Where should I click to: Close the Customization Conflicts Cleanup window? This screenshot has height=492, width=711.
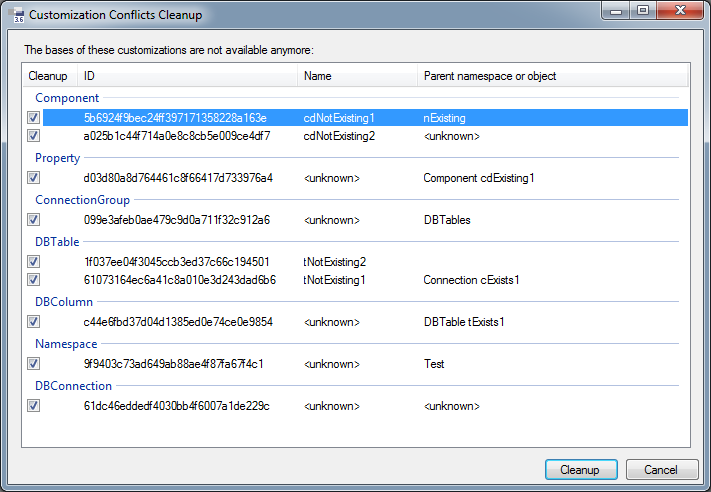coord(680,11)
